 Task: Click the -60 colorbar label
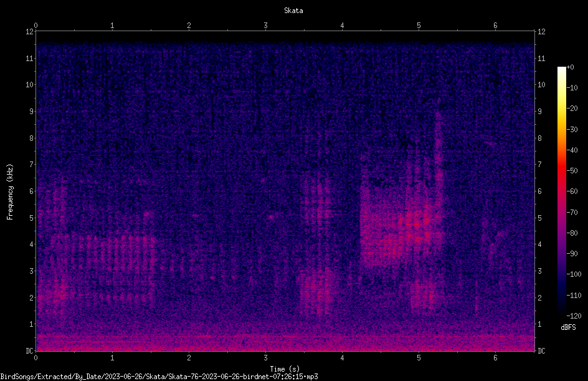572,191
